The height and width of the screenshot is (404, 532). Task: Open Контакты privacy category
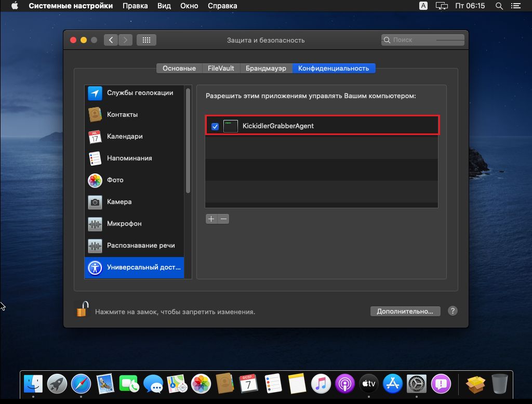click(x=122, y=115)
